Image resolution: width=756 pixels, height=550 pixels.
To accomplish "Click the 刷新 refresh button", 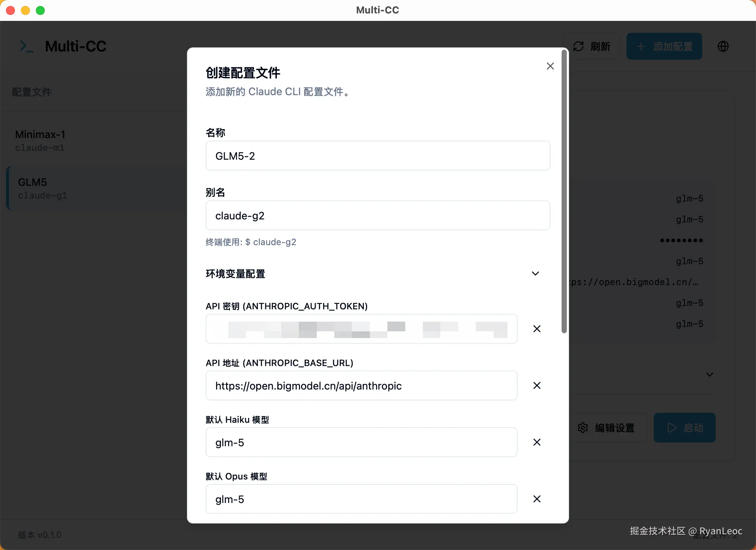I will 592,46.
